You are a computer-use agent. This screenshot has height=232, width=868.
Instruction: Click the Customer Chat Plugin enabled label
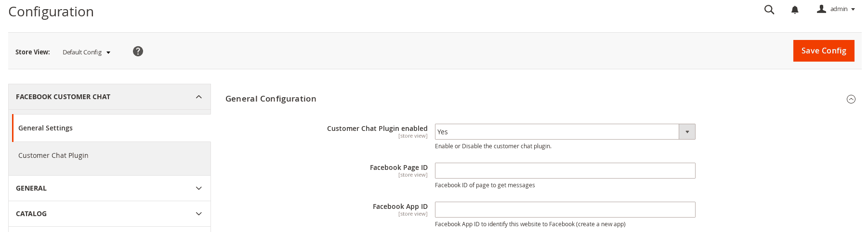coord(377,129)
